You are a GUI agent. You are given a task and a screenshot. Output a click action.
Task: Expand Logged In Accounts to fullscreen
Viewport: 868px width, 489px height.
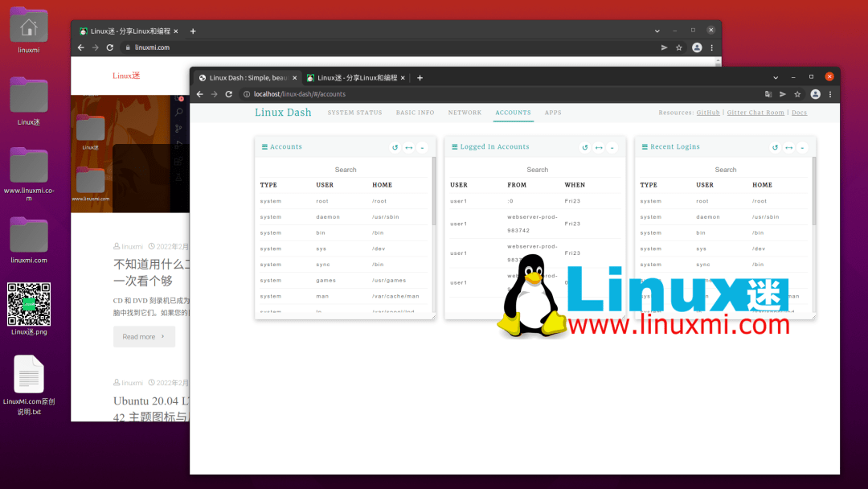coord(598,147)
